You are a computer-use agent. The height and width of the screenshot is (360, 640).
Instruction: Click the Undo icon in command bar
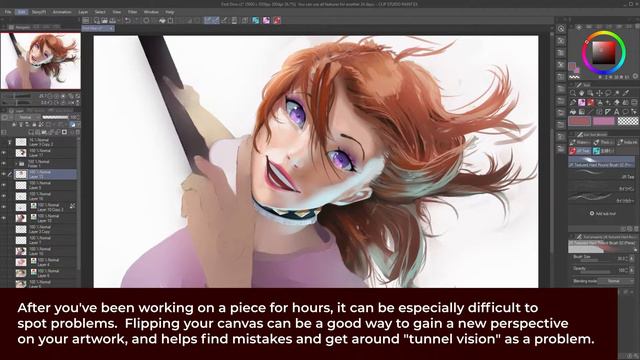[128, 20]
